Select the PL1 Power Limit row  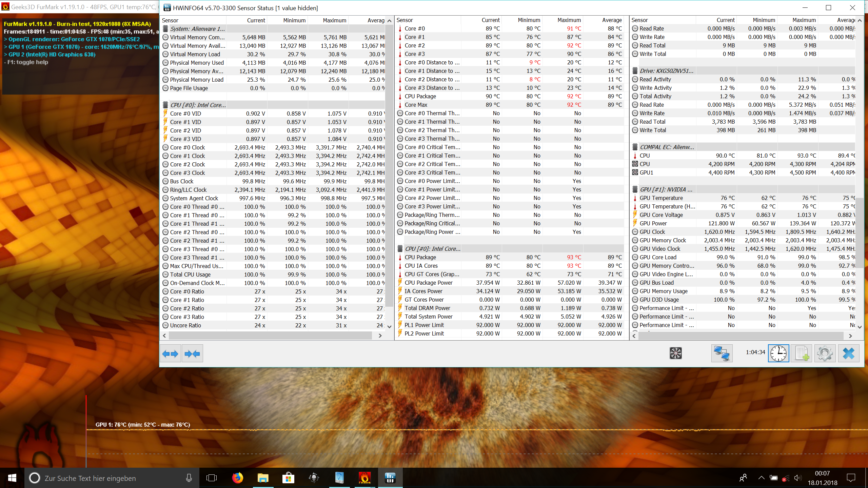tap(510, 325)
